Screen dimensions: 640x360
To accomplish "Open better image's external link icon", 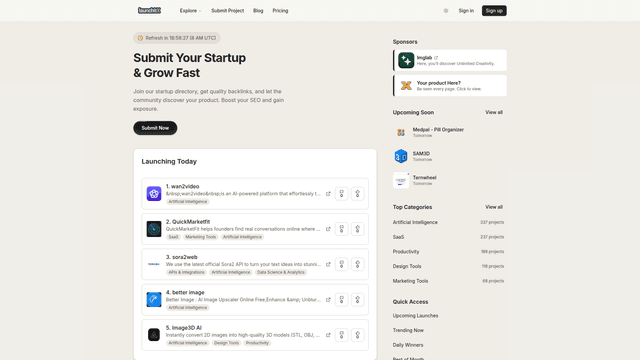I will tap(328, 300).
